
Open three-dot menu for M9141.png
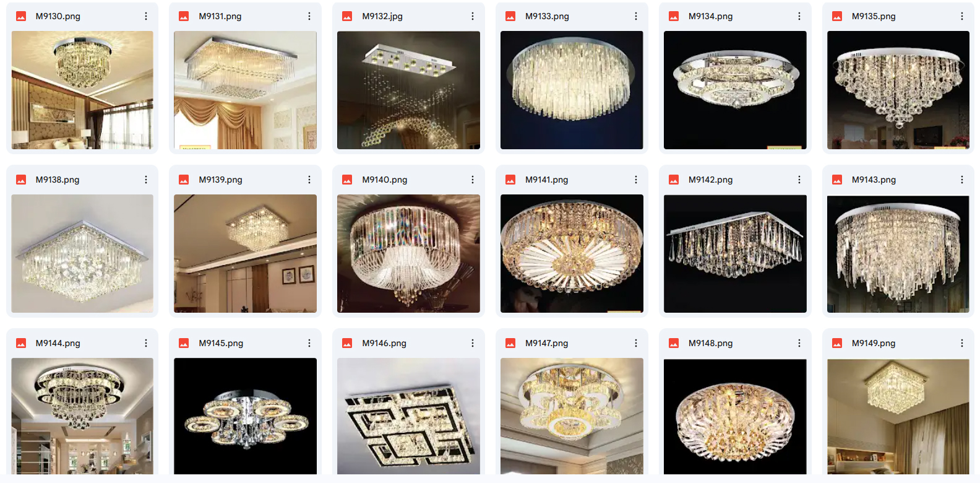click(x=636, y=180)
